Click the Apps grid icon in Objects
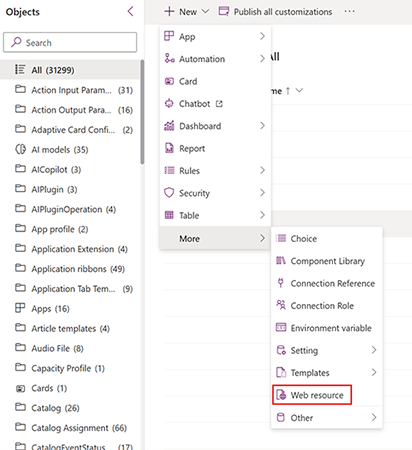This screenshot has width=412, height=450. (x=20, y=308)
